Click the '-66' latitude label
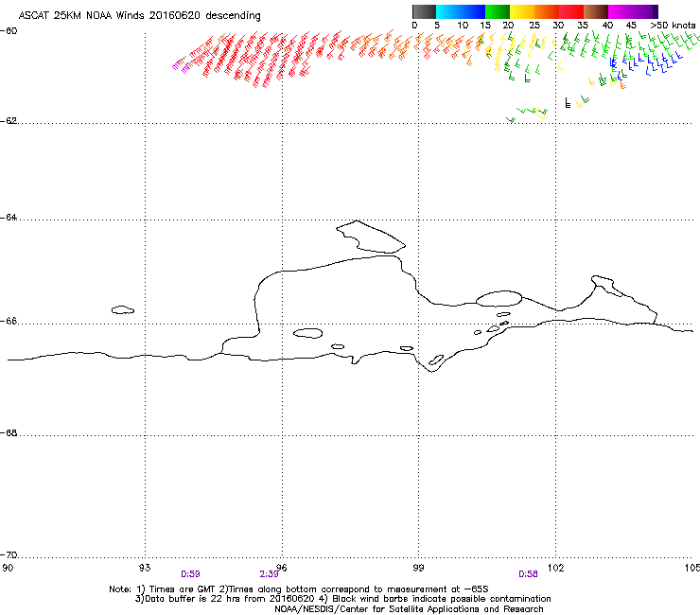This screenshot has height=615, width=700. (9, 322)
